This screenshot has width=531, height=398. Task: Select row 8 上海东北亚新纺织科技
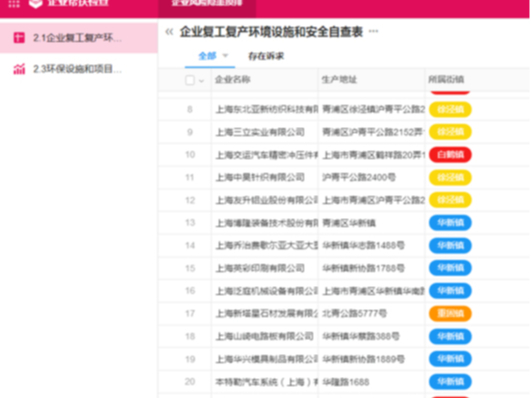(267, 109)
